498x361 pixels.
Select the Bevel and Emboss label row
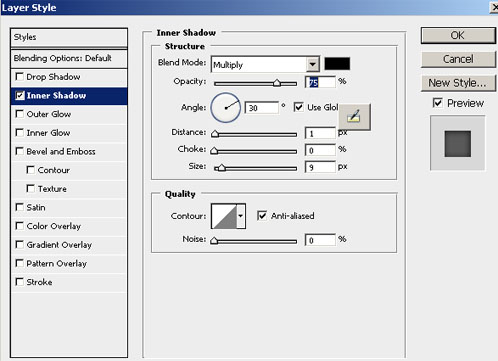(69, 152)
